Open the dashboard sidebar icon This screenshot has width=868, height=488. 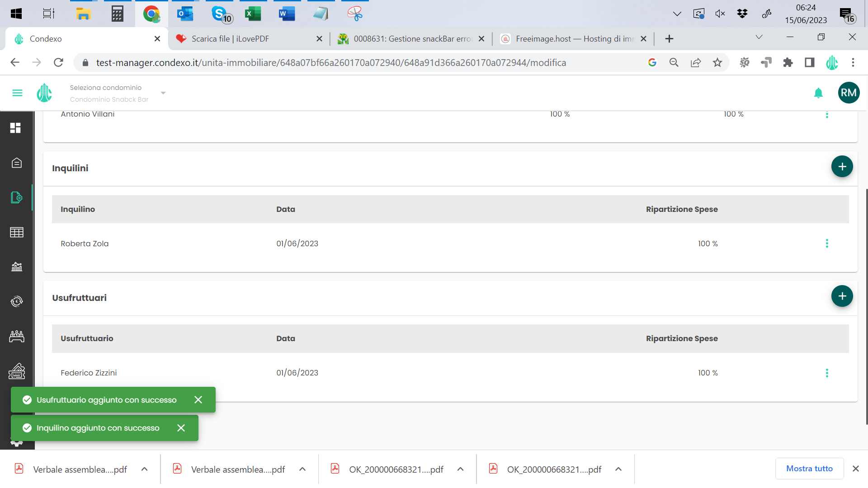(x=16, y=128)
